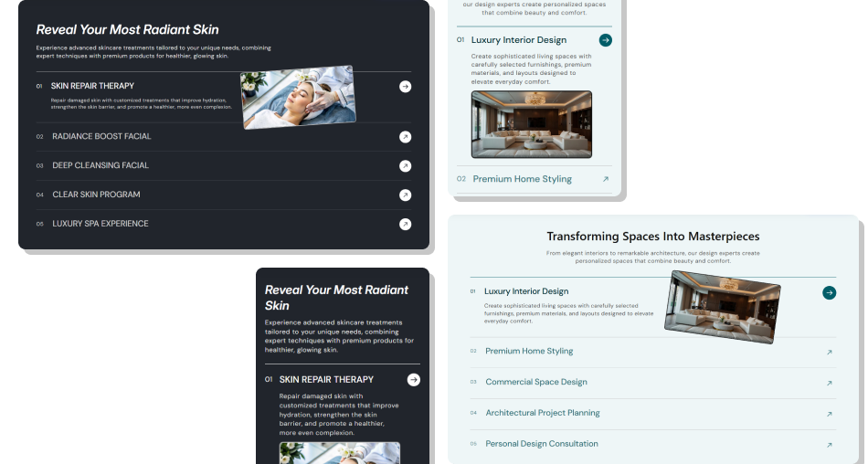Click arrow icon beside Architectural Project Planning
This screenshot has width=868, height=464.
pyautogui.click(x=830, y=414)
